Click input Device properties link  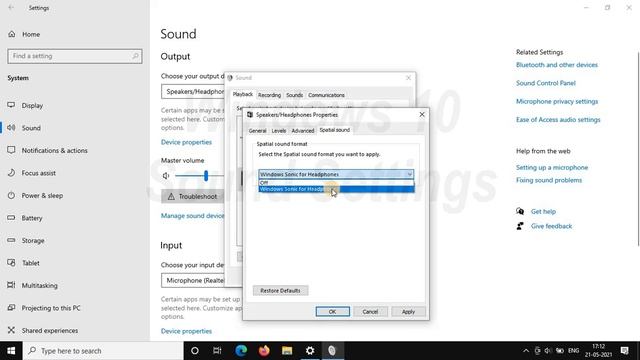coord(186,331)
